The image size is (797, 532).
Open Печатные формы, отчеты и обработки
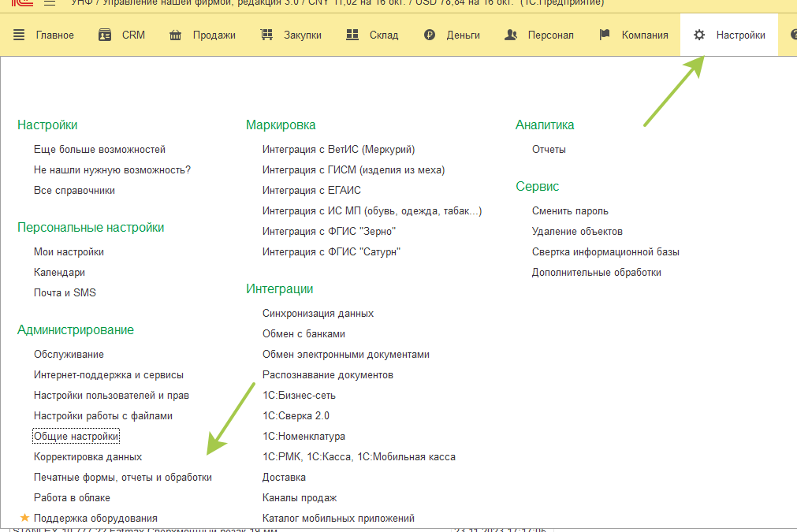(122, 477)
